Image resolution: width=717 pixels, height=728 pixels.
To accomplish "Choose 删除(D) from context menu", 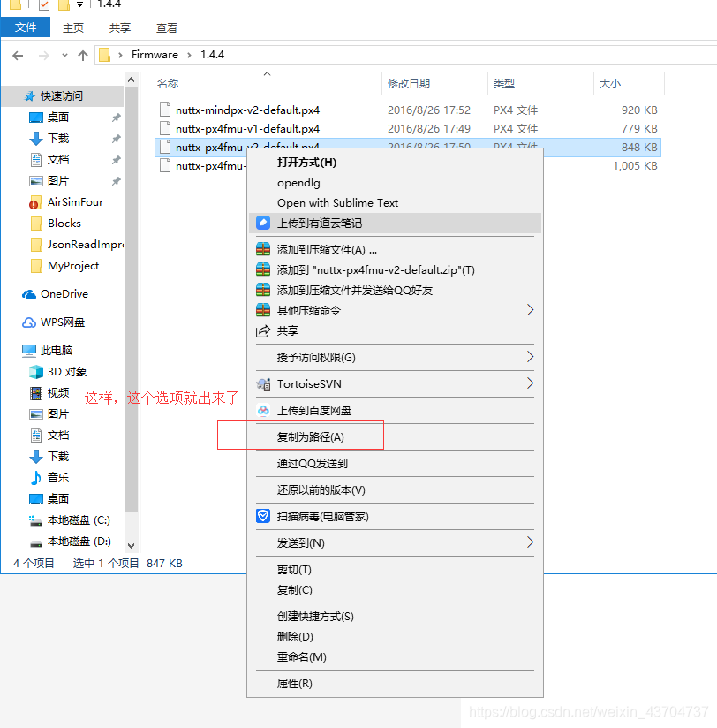I will click(x=395, y=636).
